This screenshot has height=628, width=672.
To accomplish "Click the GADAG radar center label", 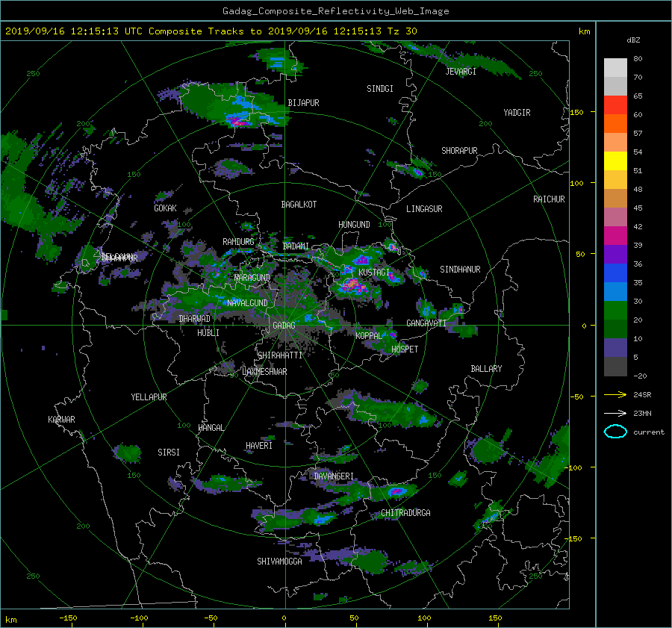I will 284,326.
